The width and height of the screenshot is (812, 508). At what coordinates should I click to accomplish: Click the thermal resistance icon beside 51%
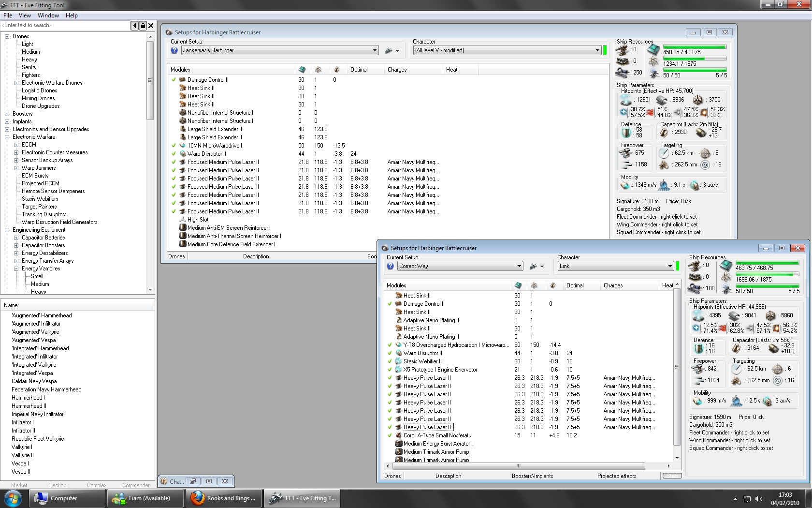pos(651,112)
